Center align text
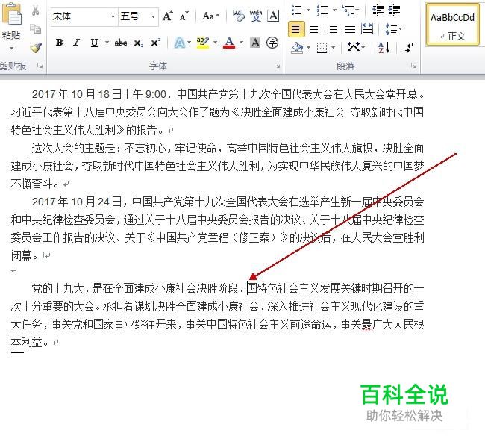Viewport: 485px width, 448px height. point(314,29)
